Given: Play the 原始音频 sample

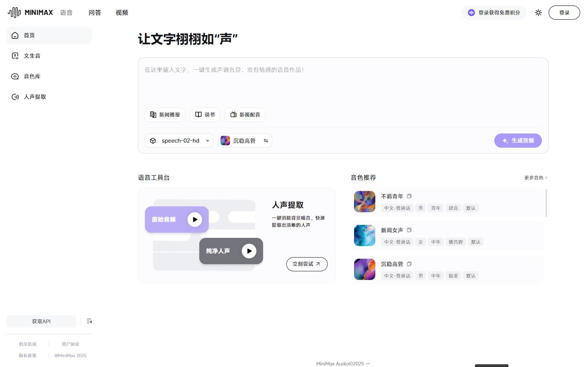Looking at the screenshot, I should (x=195, y=219).
